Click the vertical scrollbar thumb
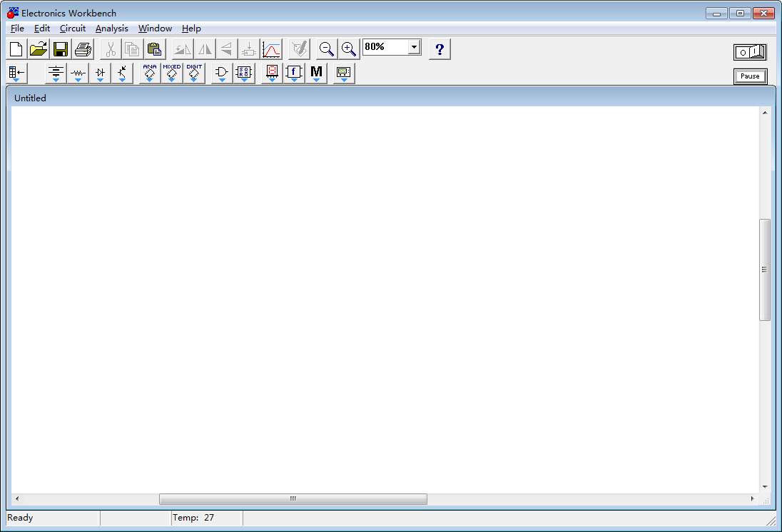The height and width of the screenshot is (532, 782). [765, 270]
